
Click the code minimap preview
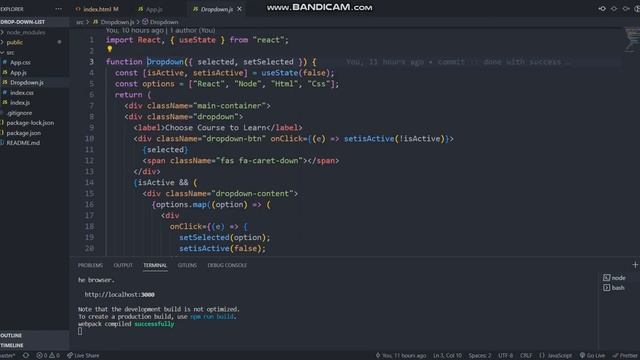[x=632, y=40]
